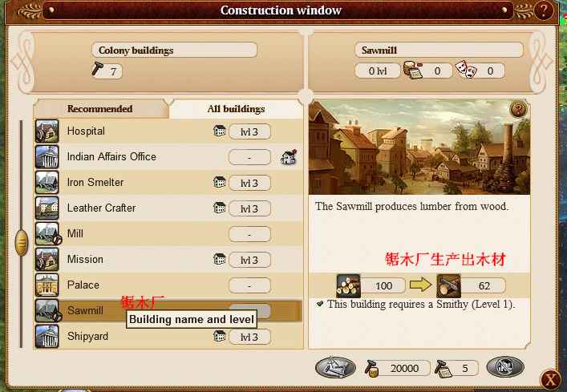
Task: Click the Iron Smelter row house icon
Action: click(x=219, y=182)
